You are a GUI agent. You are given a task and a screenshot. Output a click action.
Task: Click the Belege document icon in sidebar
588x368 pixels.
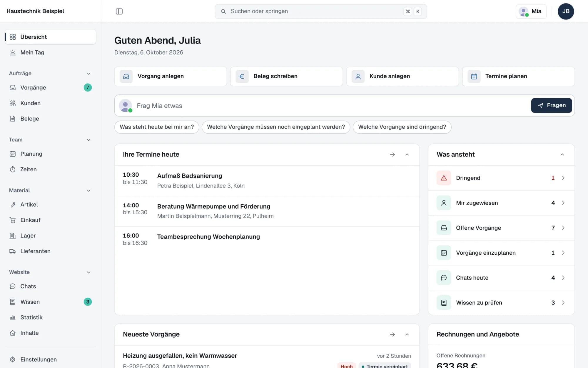(x=13, y=119)
